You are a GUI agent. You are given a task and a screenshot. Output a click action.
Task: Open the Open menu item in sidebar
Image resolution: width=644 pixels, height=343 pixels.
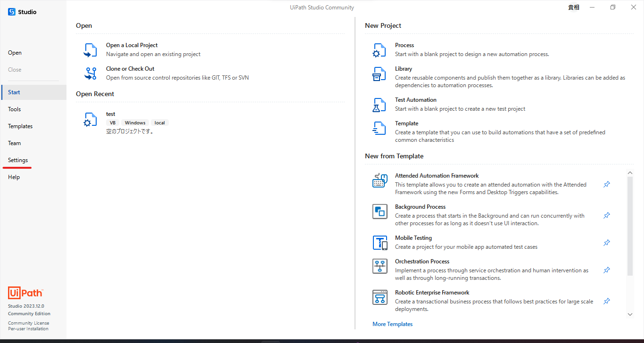pos(15,53)
